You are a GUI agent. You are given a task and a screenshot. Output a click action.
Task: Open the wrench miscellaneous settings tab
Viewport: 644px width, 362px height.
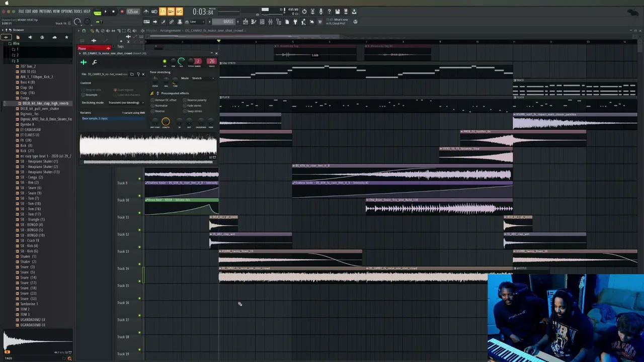(95, 62)
